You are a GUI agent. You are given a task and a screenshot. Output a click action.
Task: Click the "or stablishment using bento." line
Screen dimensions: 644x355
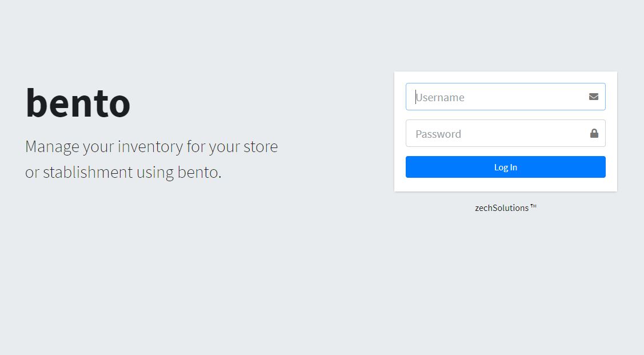(x=123, y=172)
